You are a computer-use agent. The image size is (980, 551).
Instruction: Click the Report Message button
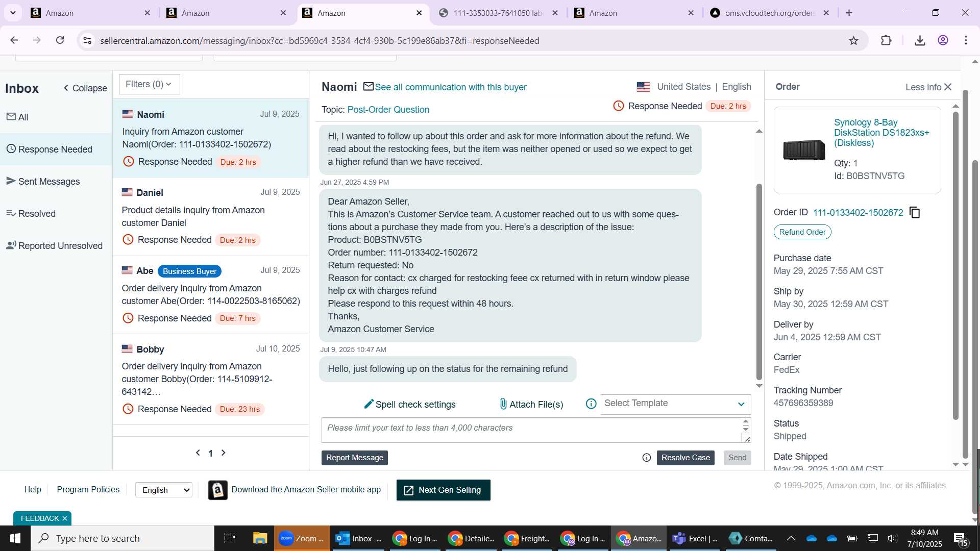pos(355,458)
